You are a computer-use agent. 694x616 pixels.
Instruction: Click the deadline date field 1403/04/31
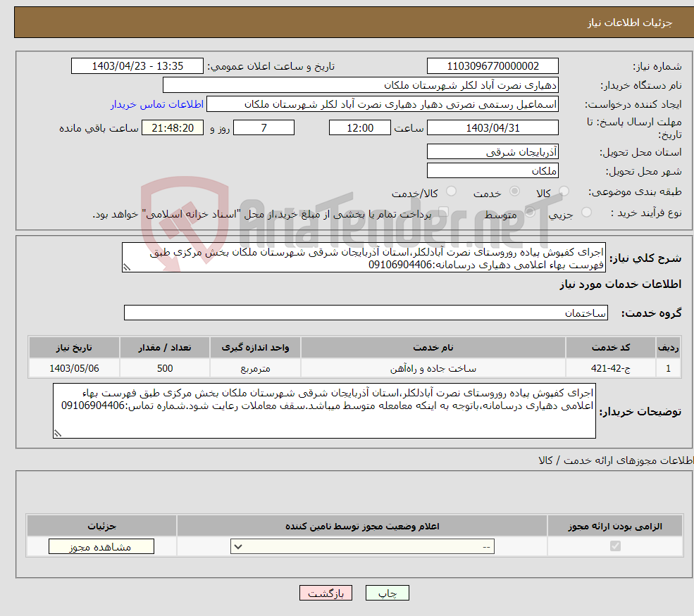point(492,128)
